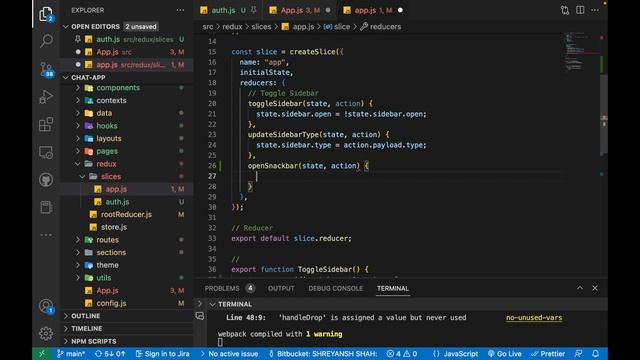
Task: Open the Extensions view
Action: 46,124
